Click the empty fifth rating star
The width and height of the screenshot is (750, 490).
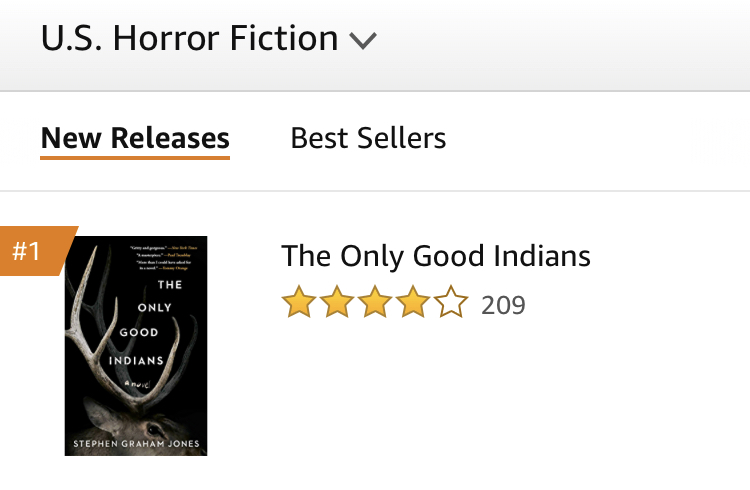[450, 302]
